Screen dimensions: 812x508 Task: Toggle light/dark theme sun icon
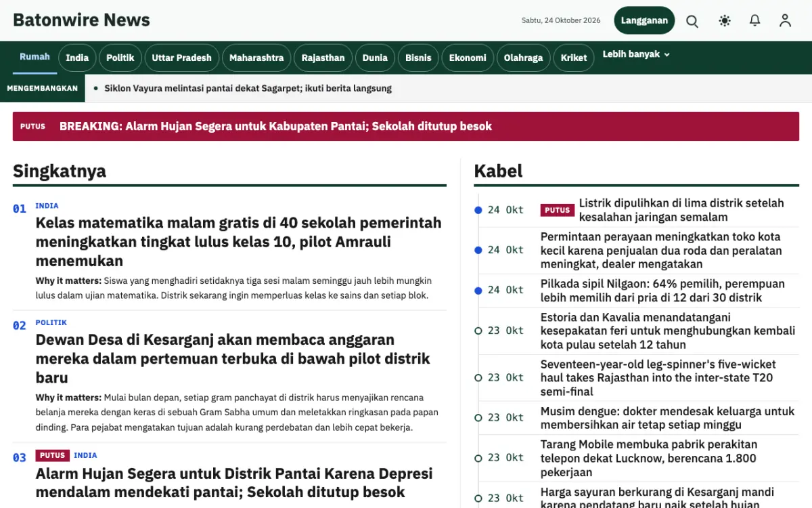point(725,21)
